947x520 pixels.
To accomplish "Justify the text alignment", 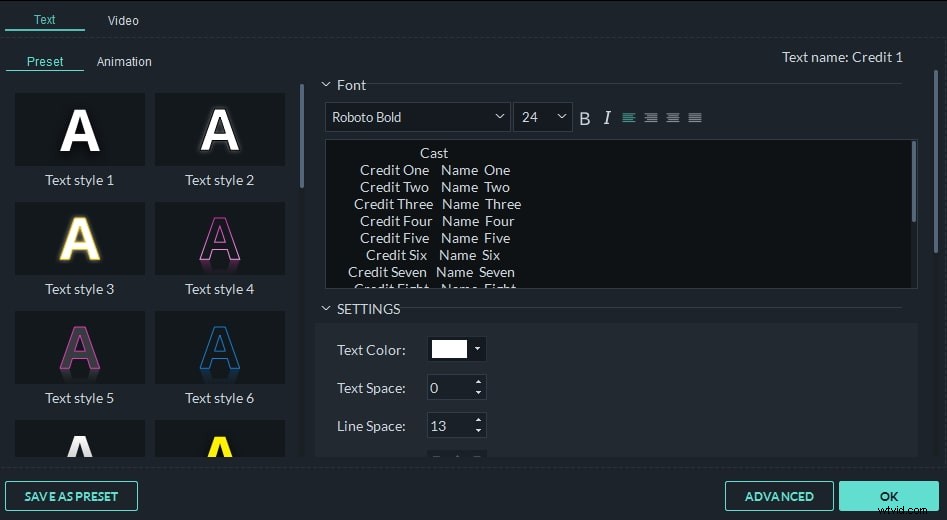I will pyautogui.click(x=695, y=118).
